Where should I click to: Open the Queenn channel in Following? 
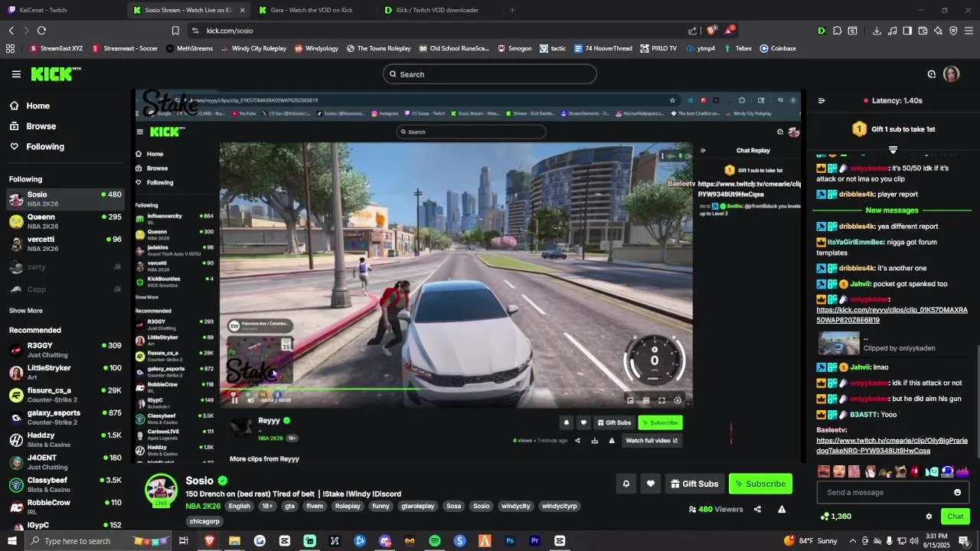pyautogui.click(x=65, y=221)
